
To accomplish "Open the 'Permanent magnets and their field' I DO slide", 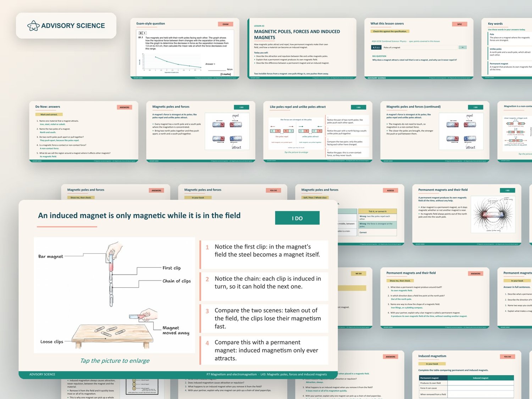I will (x=467, y=215).
